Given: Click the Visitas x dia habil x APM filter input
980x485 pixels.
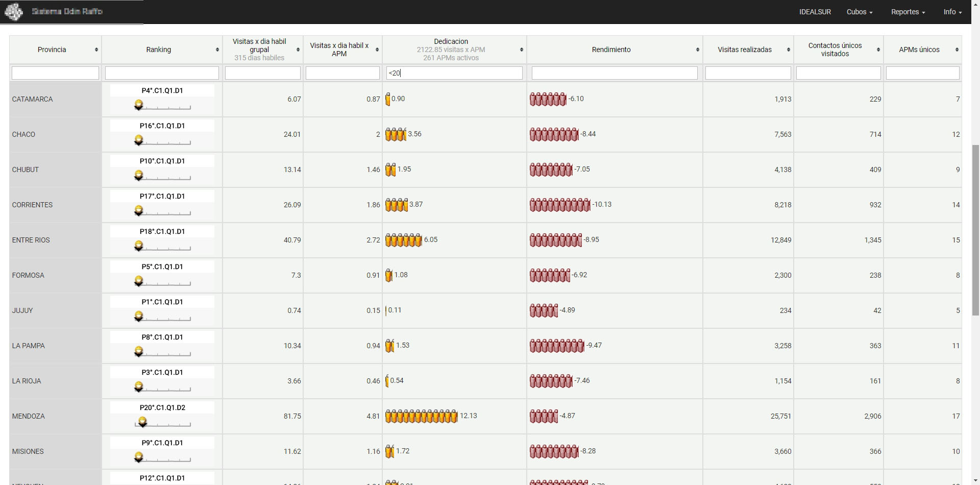Looking at the screenshot, I should 342,73.
